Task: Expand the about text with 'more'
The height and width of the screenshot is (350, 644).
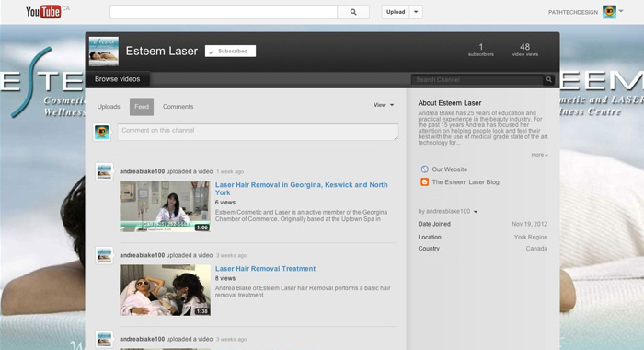Action: [539, 155]
